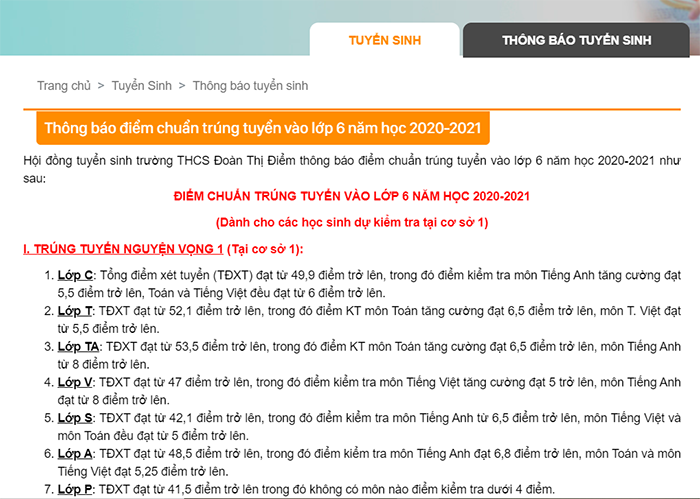700x499 pixels.
Task: Open Tuyển Sinh breadcrumb link
Action: [x=142, y=86]
